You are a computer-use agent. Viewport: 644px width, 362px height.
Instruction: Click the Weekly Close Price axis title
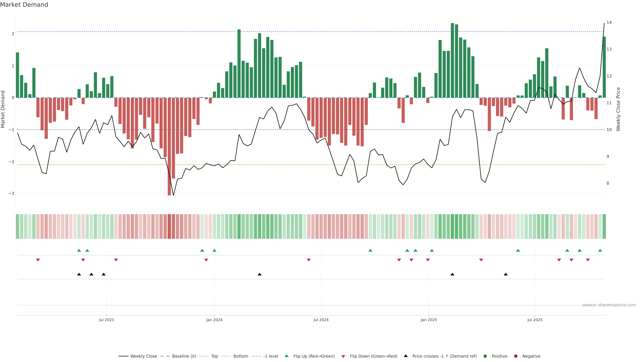pyautogui.click(x=618, y=109)
